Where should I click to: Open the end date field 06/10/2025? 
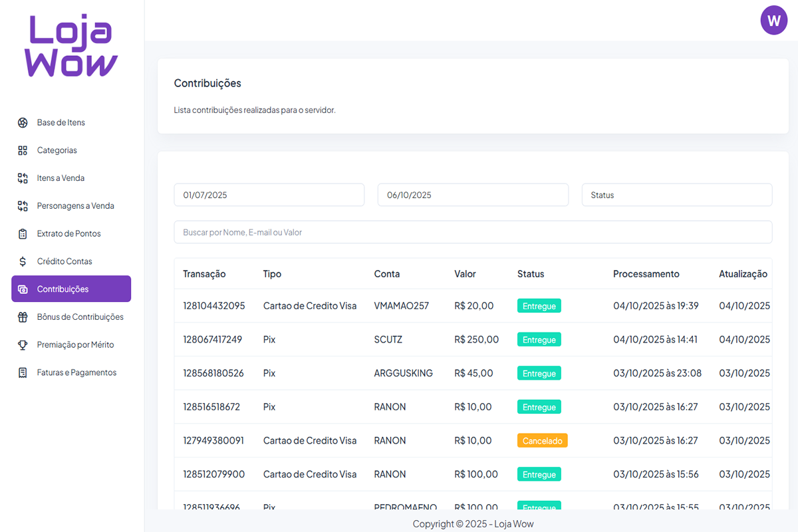point(473,195)
